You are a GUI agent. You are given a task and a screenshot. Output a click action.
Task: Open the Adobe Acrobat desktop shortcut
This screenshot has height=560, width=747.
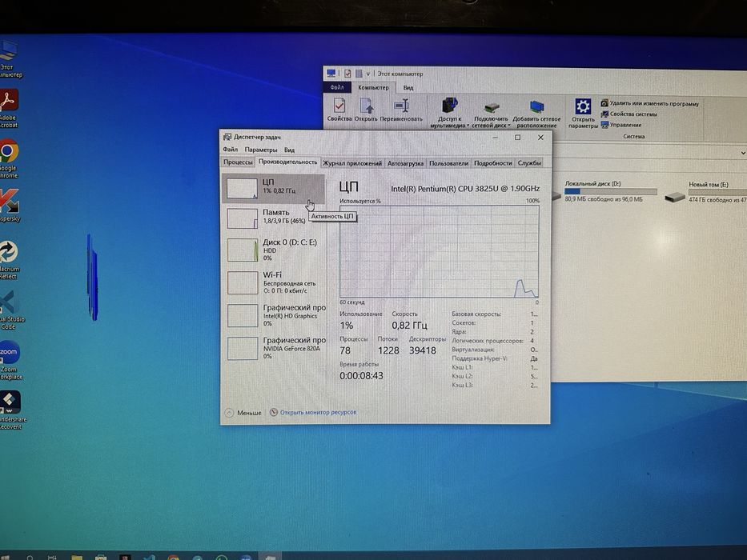(x=9, y=109)
